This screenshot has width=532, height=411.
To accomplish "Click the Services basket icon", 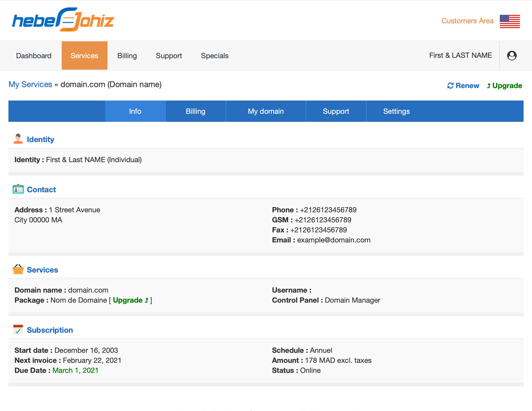I will (x=18, y=269).
